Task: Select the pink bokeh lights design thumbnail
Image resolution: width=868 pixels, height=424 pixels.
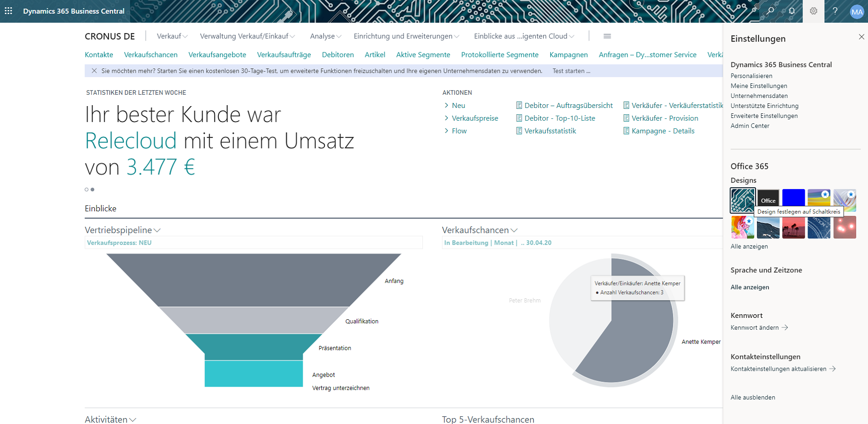Action: click(x=845, y=227)
